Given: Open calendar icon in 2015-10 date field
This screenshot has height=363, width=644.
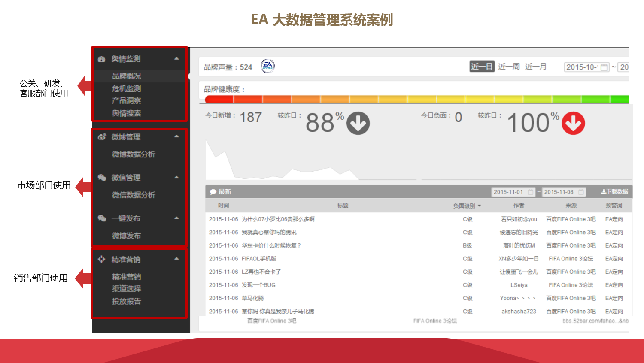Looking at the screenshot, I should coord(604,67).
